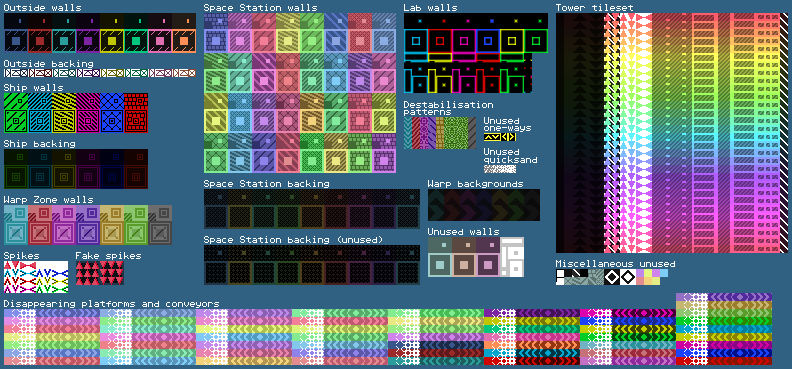Screen dimensions: 792x369
Task: Click the 'Unused walls' heading
Action: 464,232
